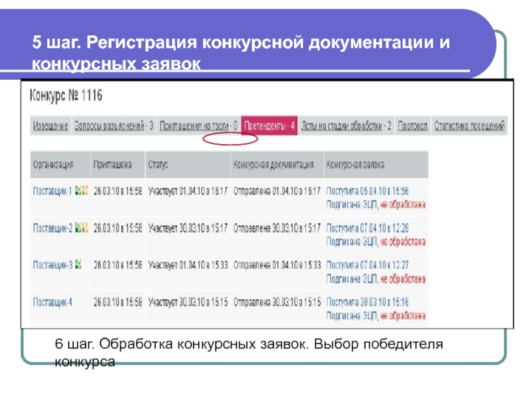Switch to the Протокол tab
Viewport: 532px width, 399px height.
pos(412,126)
